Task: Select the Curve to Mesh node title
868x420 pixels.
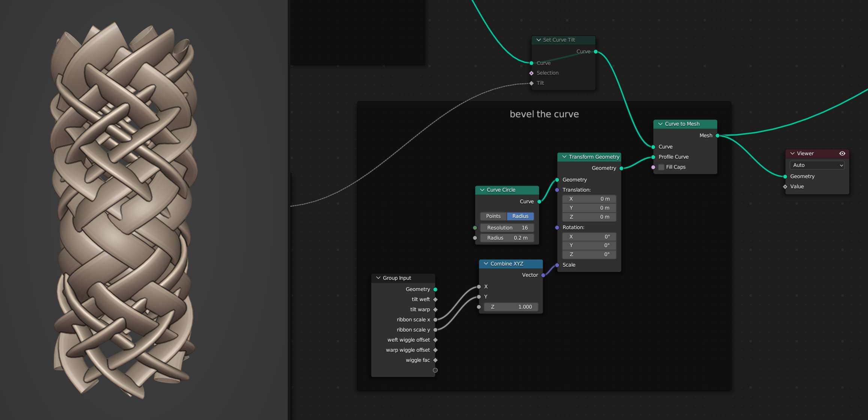Action: (x=682, y=124)
